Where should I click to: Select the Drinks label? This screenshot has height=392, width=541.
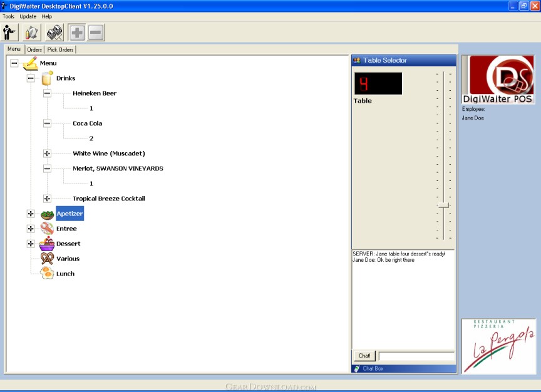point(66,78)
